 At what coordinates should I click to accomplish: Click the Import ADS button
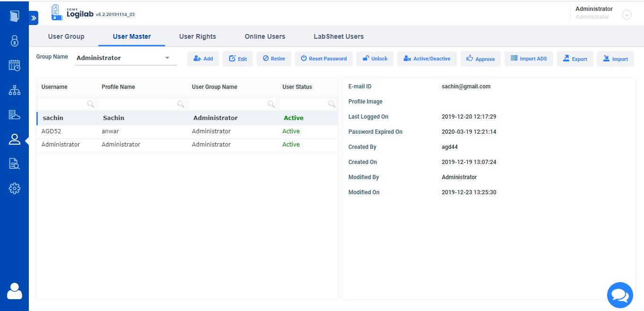pyautogui.click(x=529, y=59)
